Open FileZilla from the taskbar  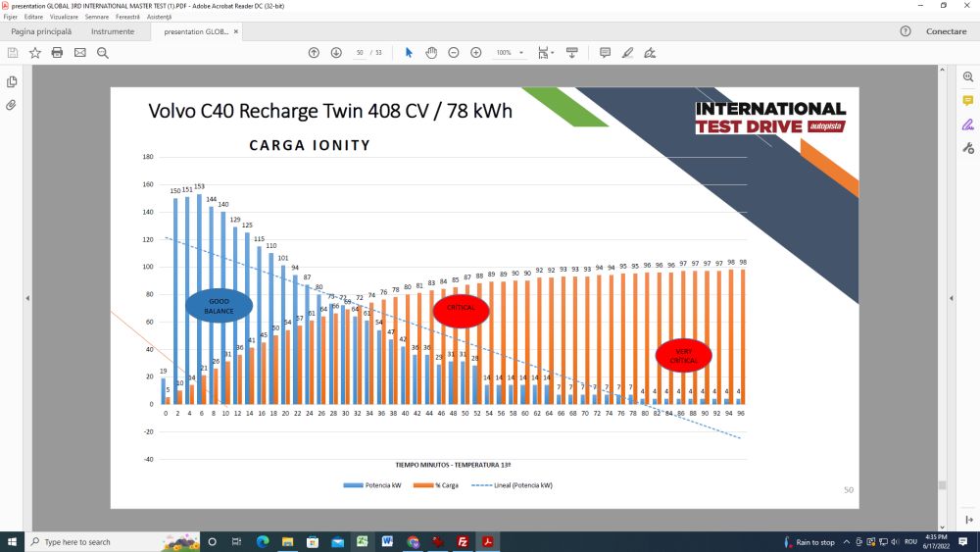[463, 541]
